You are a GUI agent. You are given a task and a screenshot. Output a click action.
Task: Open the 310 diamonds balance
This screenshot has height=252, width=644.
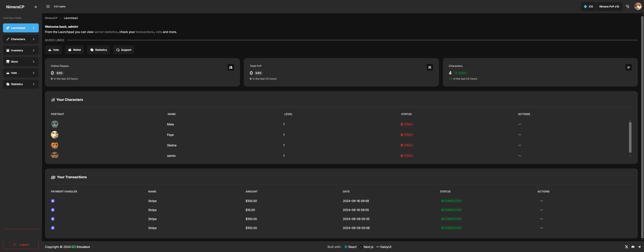pos(588,7)
